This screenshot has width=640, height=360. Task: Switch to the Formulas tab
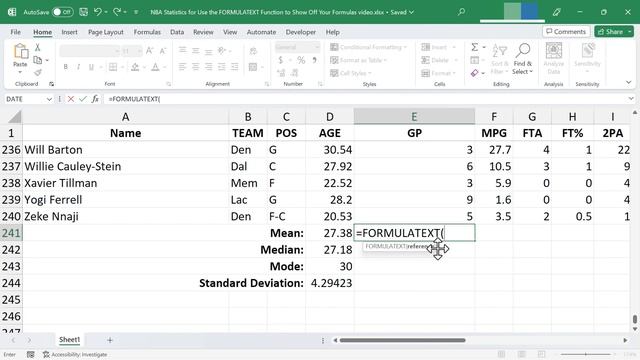147,32
